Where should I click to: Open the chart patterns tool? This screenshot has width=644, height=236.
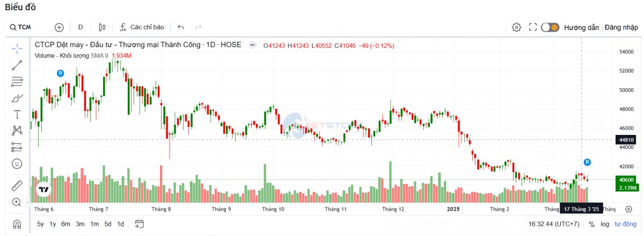click(x=17, y=130)
